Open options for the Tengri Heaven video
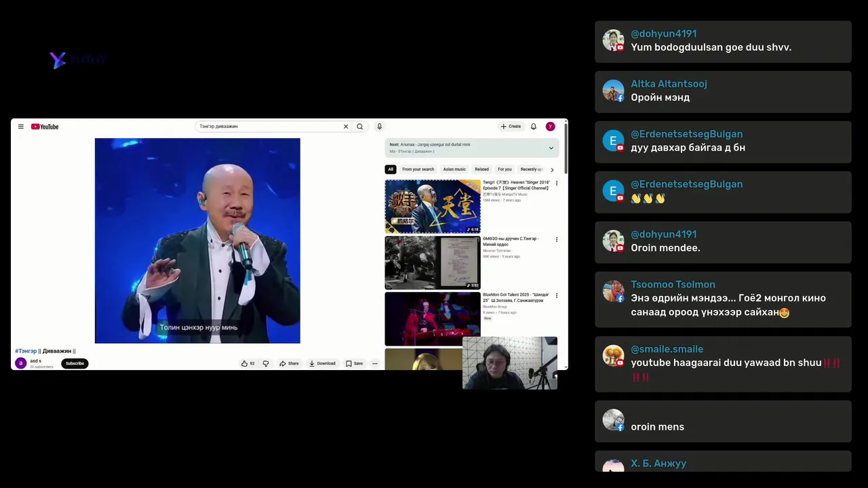The image size is (868, 488). [557, 183]
